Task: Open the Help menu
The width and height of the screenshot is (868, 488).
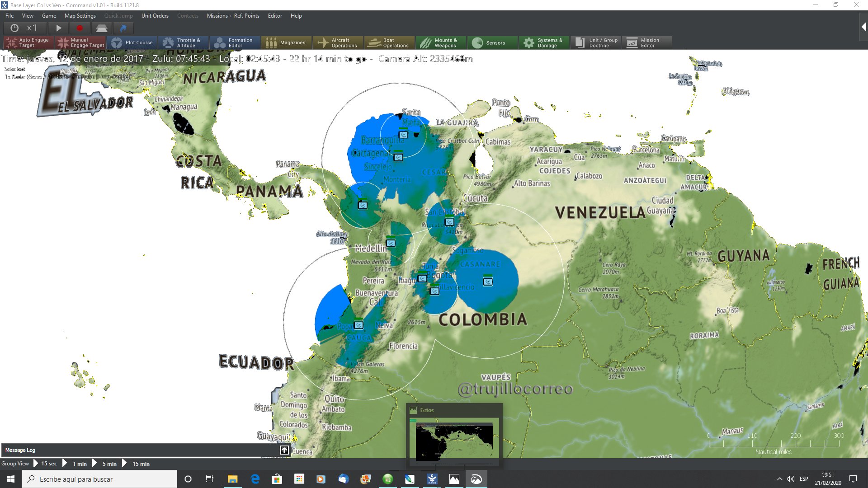Action: click(x=296, y=15)
